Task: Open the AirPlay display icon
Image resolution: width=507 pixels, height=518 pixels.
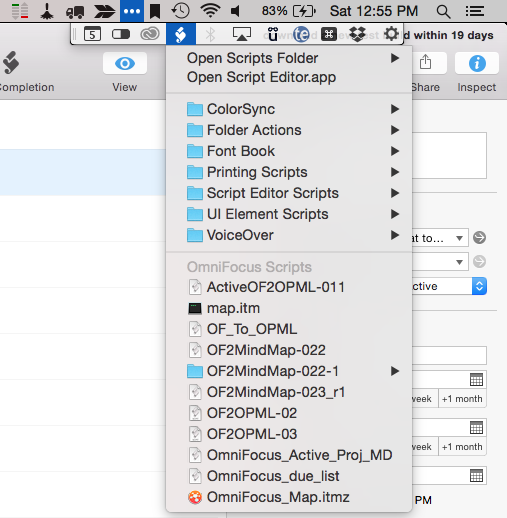Action: tap(242, 34)
